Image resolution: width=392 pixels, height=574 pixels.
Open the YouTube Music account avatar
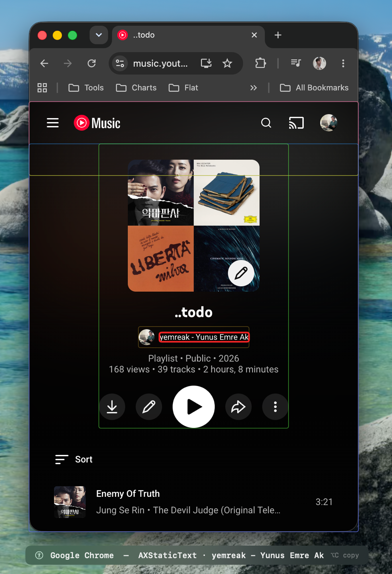point(329,123)
